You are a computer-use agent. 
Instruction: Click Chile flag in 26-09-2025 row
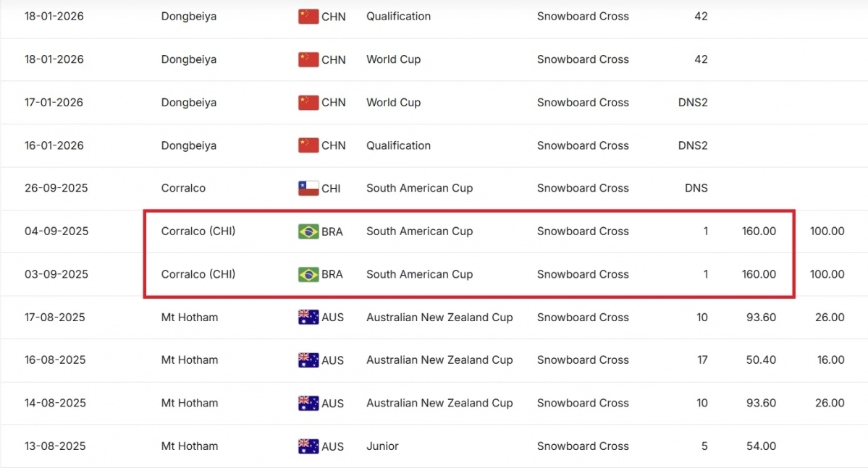coord(308,189)
